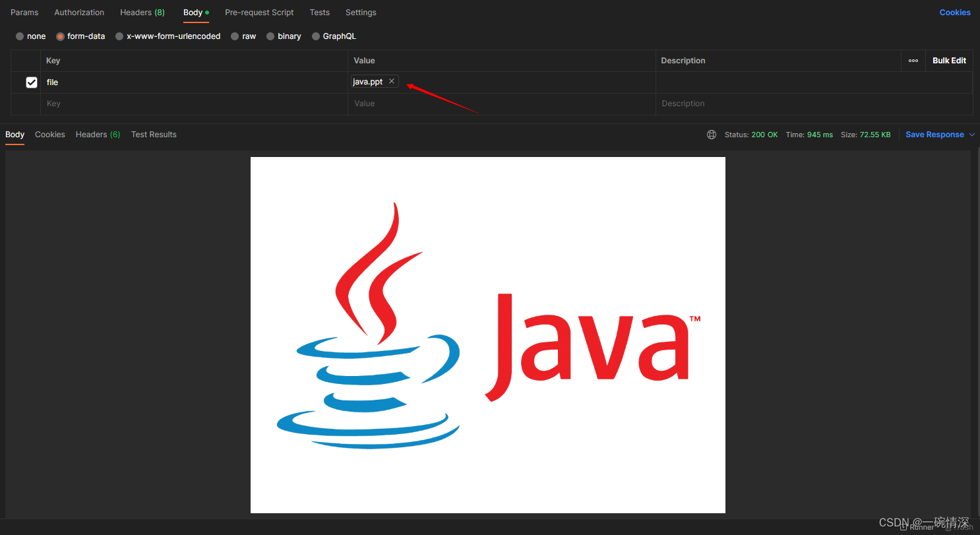Expand the Save Response dropdown arrow

click(x=971, y=135)
